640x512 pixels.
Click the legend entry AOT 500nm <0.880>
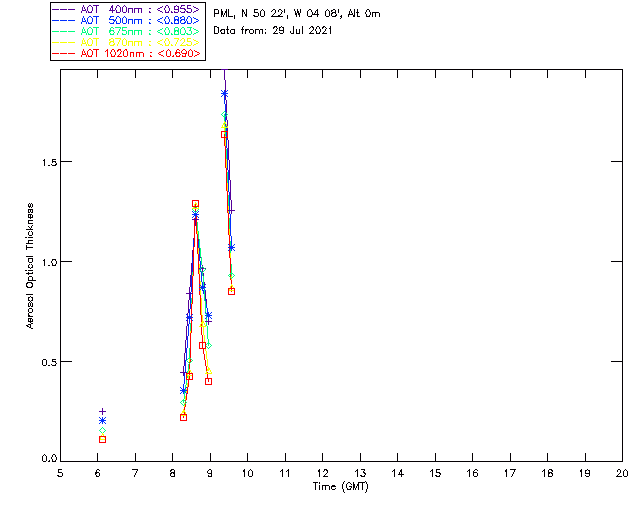tap(127, 20)
